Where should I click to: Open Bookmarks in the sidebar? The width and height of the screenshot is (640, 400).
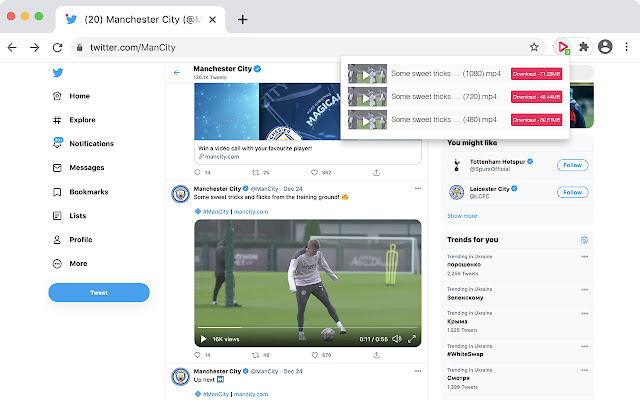(80, 191)
